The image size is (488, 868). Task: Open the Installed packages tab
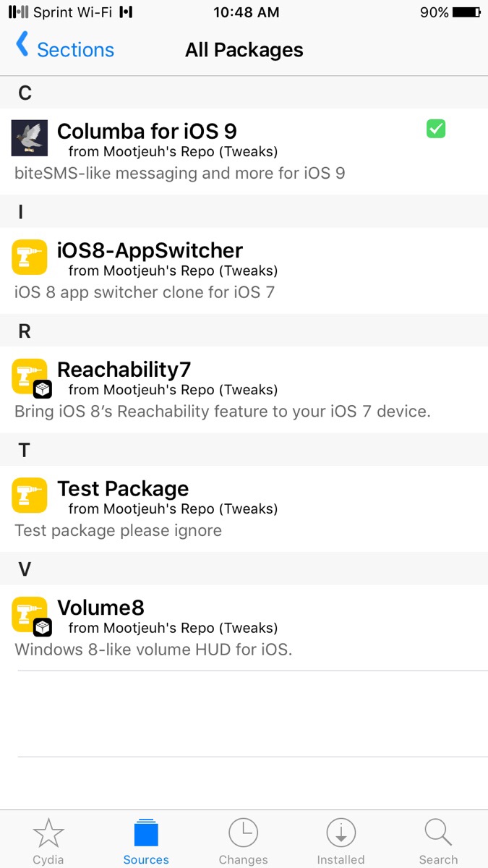tap(341, 841)
